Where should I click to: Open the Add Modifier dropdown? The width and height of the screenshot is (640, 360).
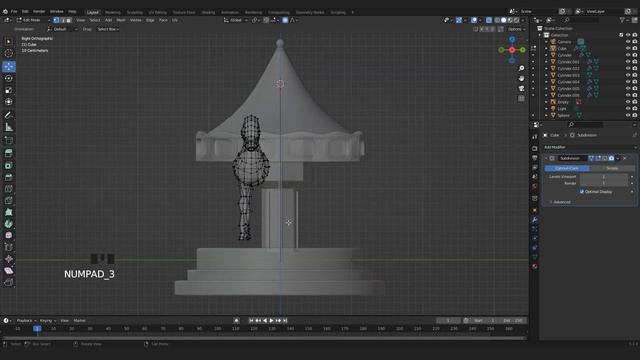[589, 147]
